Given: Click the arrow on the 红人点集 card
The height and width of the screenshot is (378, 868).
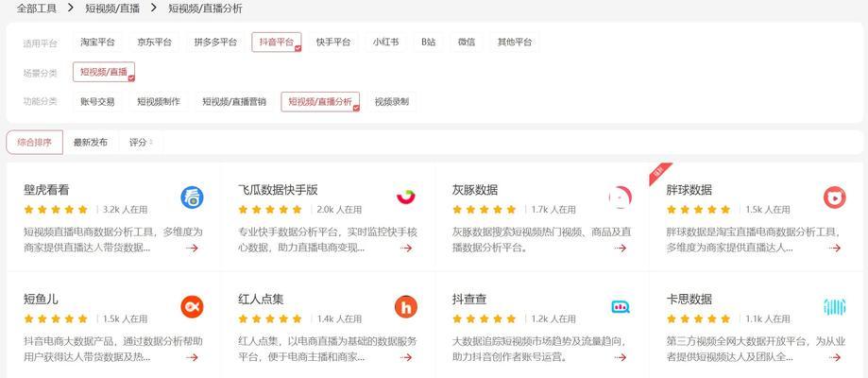Looking at the screenshot, I should click(406, 357).
